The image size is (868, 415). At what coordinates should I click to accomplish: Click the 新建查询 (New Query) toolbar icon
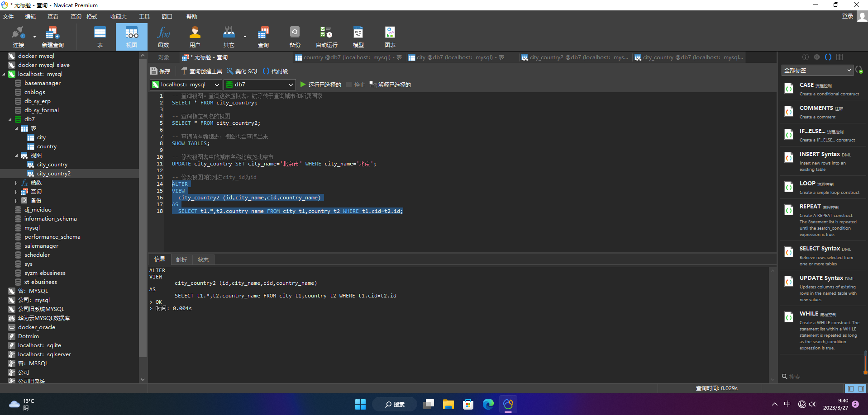click(x=52, y=37)
